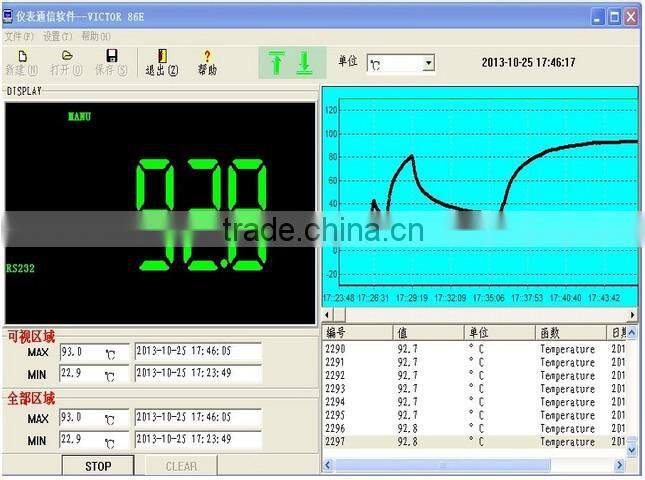Click all-area (全部区域) MAX value field
The width and height of the screenshot is (645, 480).
[94, 418]
